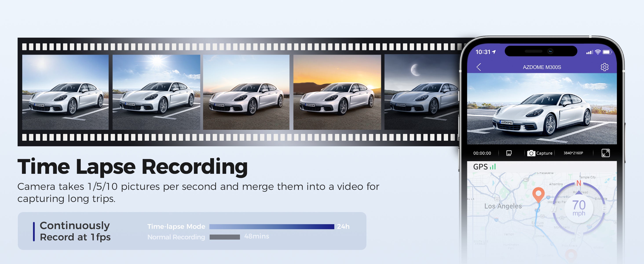Click the Time-lapse Mode progress bar
Viewport: 644px width, 264px height.
[x=271, y=227]
